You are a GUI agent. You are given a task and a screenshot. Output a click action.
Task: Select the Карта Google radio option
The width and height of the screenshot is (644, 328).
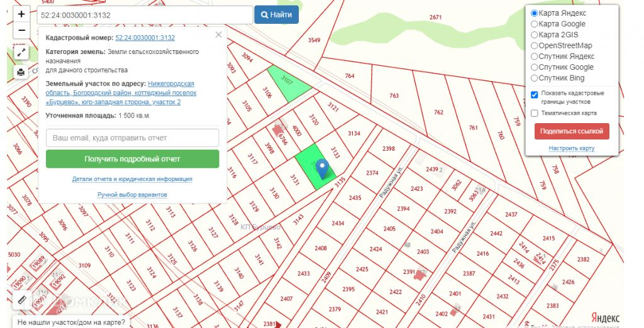point(535,25)
